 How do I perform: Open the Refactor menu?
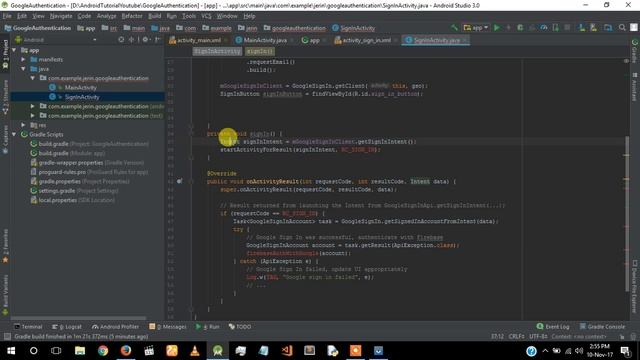[132, 16]
